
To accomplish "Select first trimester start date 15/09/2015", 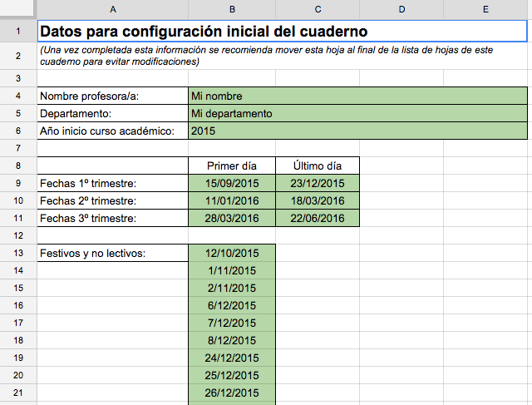I will coord(231,183).
